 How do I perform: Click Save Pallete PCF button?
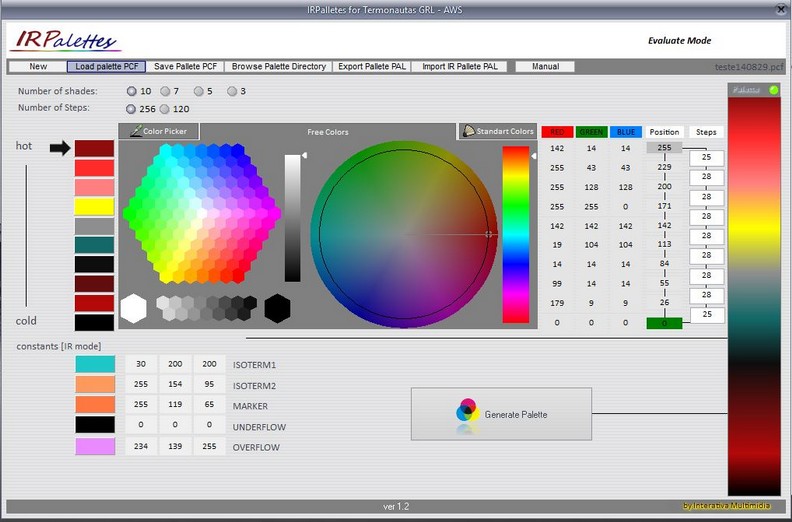186,67
